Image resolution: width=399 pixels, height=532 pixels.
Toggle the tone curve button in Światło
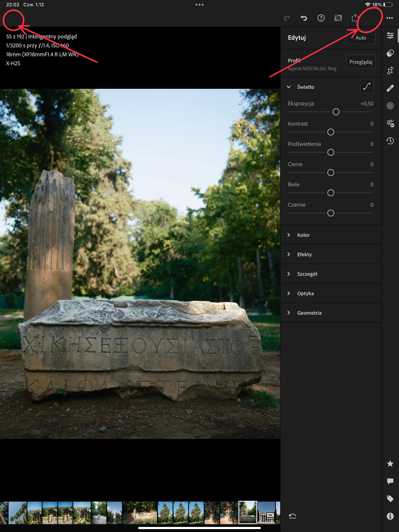(x=366, y=86)
